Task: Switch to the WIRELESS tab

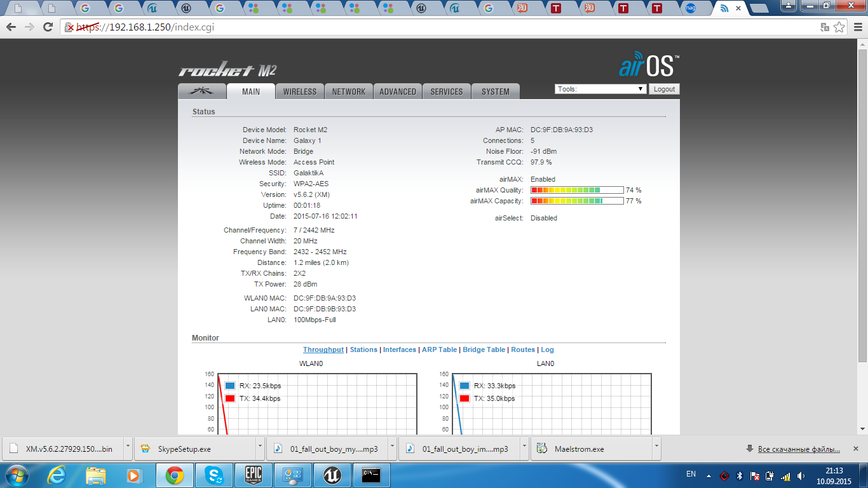Action: coord(300,91)
